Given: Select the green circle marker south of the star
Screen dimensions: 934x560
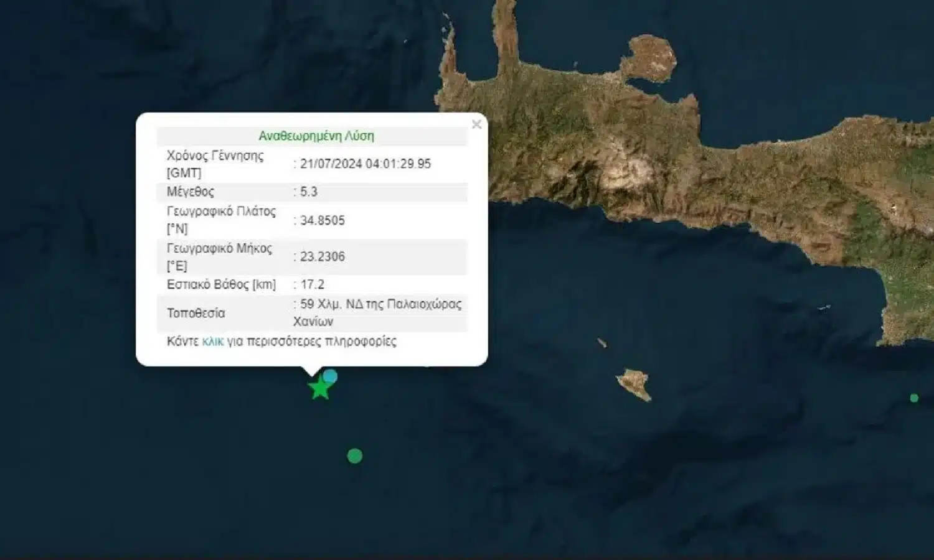Looking at the screenshot, I should coord(354,456).
